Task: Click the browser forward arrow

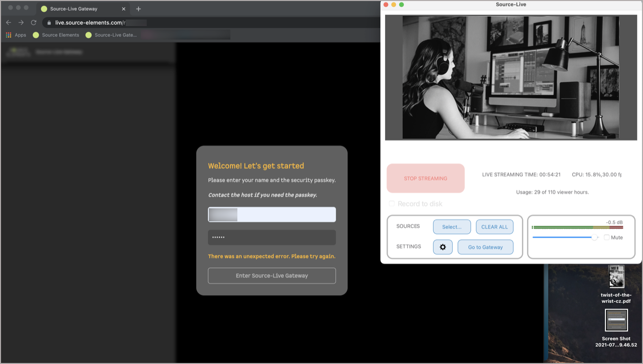Action: (21, 23)
